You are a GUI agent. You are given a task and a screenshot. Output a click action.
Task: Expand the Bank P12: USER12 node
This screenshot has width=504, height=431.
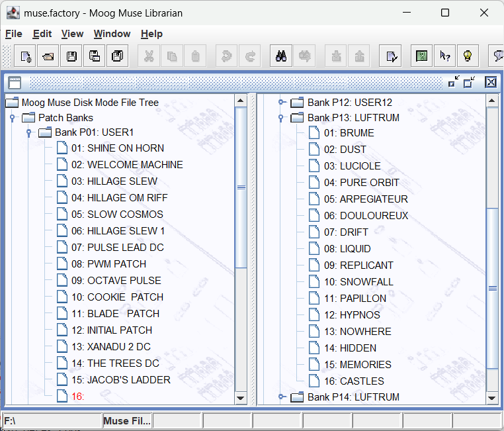click(x=281, y=102)
